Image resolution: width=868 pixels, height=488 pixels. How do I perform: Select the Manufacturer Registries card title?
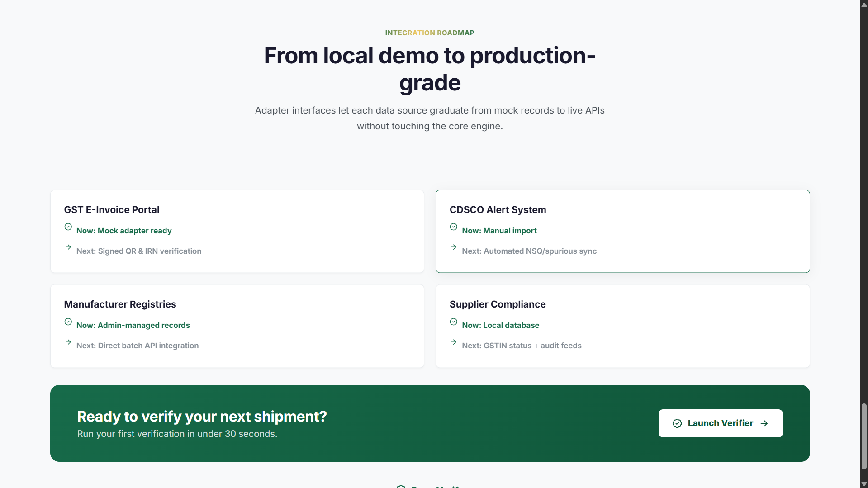(x=120, y=304)
